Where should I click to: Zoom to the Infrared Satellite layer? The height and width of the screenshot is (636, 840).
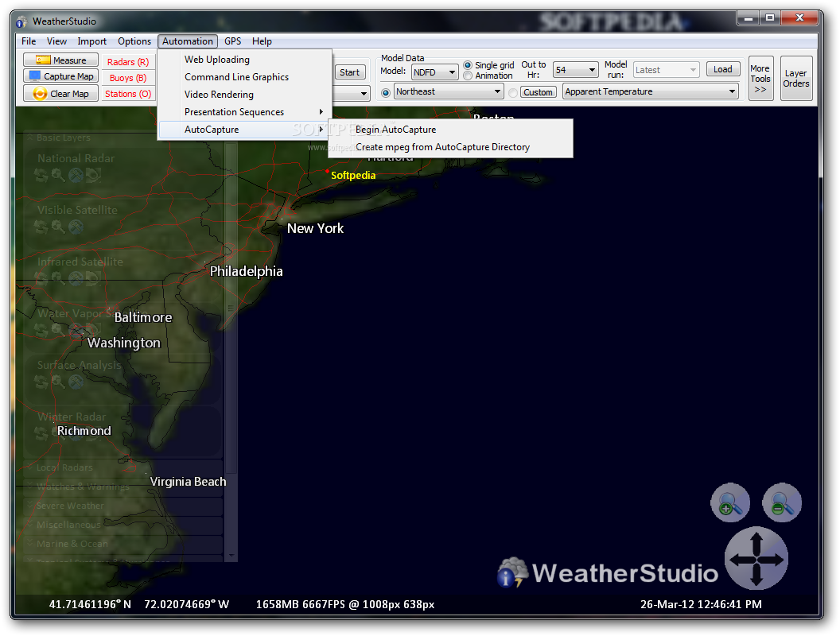[58, 278]
